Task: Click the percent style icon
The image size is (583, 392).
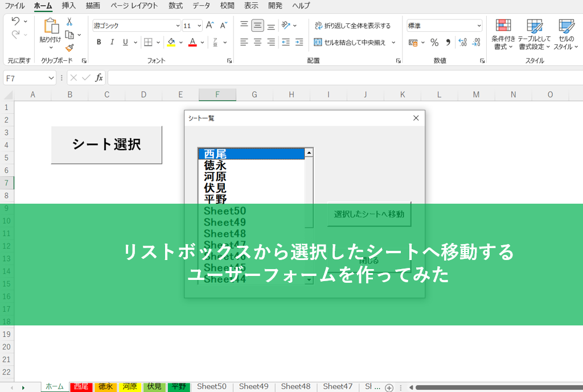Action: pyautogui.click(x=434, y=43)
